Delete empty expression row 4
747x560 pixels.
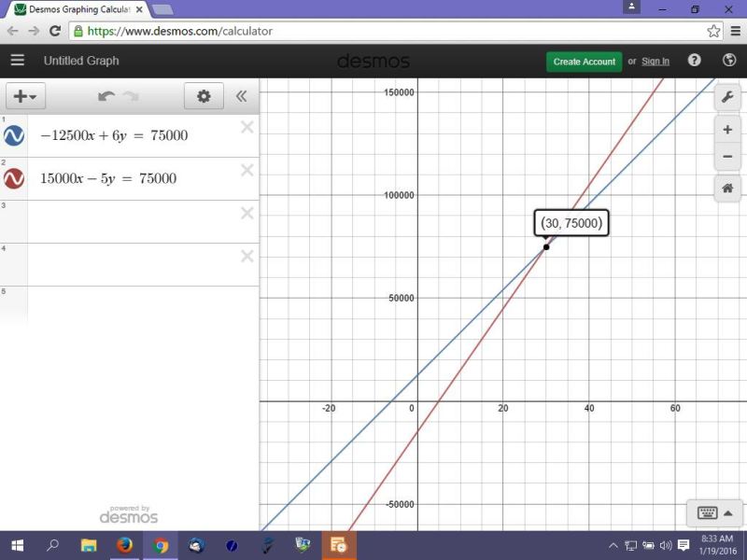pyautogui.click(x=247, y=256)
